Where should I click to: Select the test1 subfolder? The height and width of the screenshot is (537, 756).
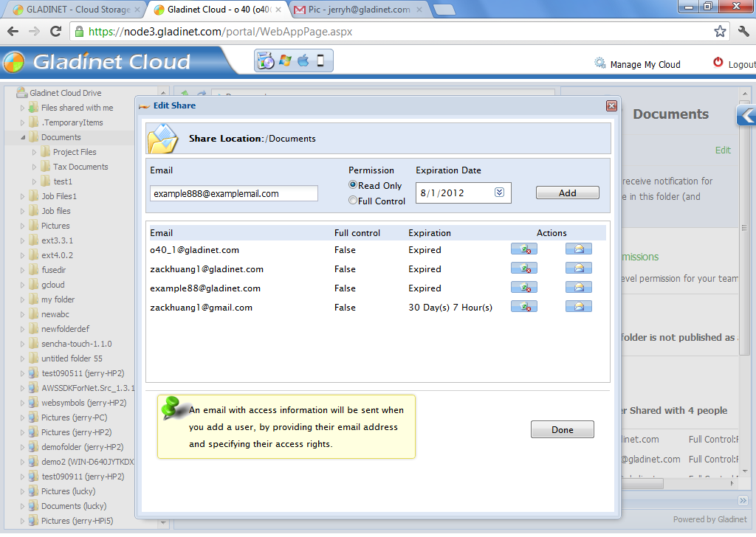(x=63, y=181)
